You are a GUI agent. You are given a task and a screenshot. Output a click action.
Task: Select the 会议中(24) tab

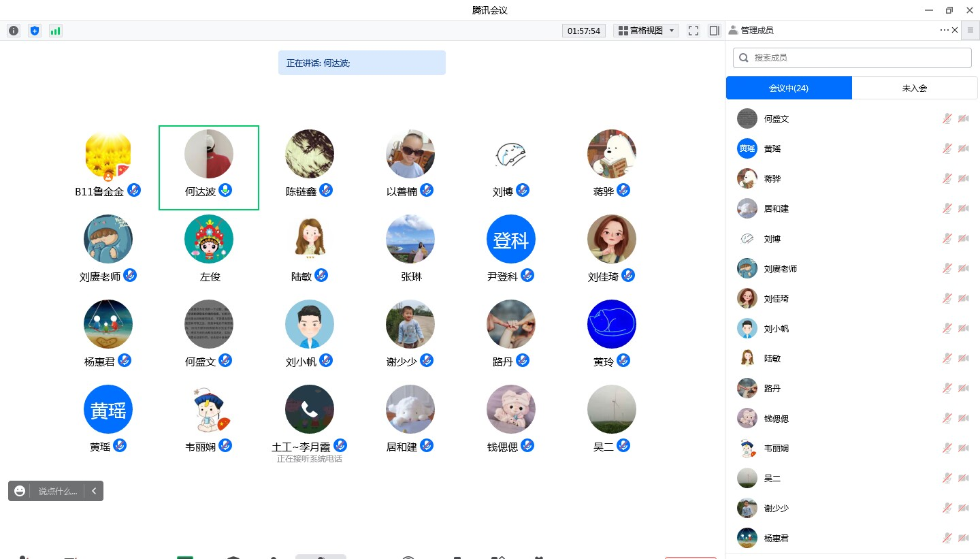[789, 88]
